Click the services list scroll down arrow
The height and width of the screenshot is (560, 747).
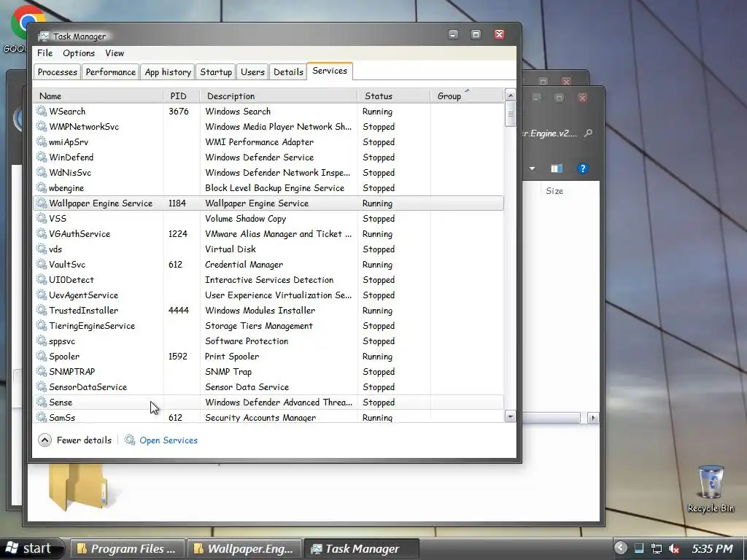coord(510,417)
